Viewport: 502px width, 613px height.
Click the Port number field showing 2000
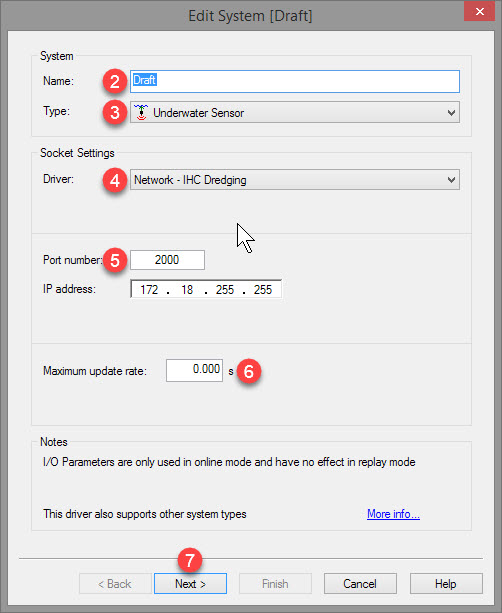click(x=167, y=260)
